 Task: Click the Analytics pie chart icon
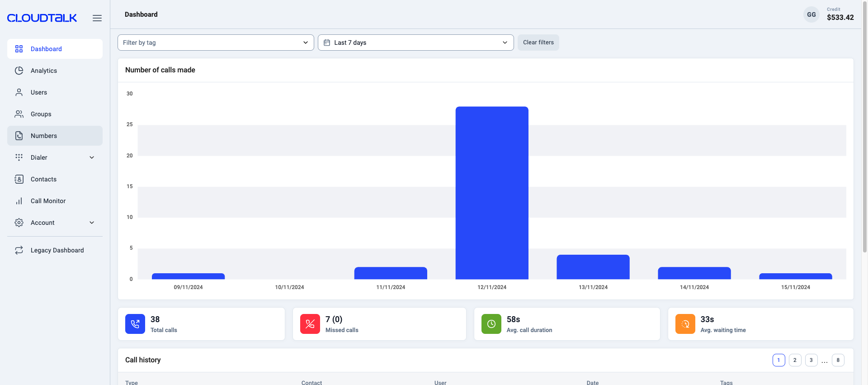(19, 71)
